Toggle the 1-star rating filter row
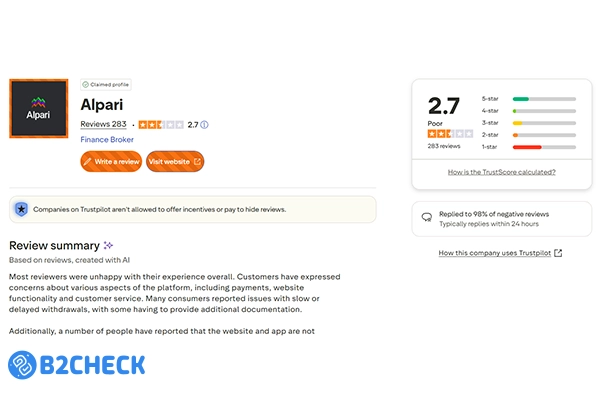Screen dimensions: 600x400 click(x=530, y=147)
